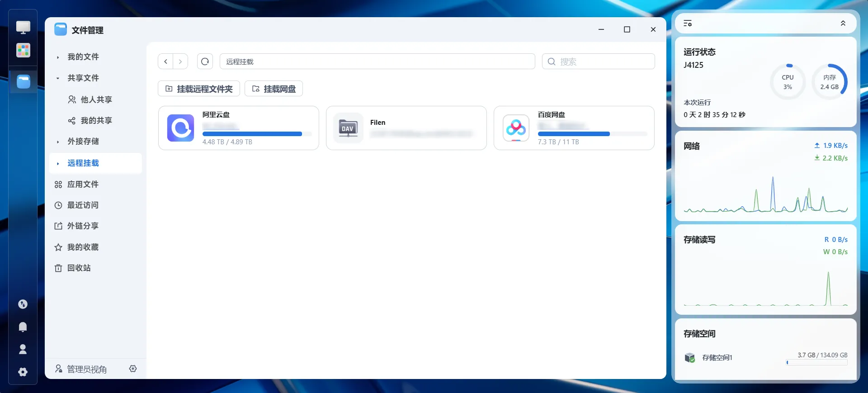
Task: Click the storage volume 存储空间1 icon
Action: (690, 358)
